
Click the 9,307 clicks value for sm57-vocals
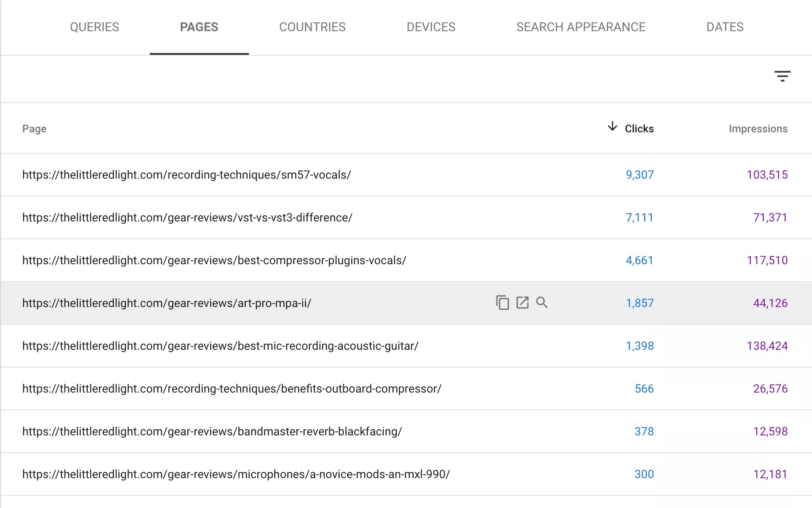[640, 175]
